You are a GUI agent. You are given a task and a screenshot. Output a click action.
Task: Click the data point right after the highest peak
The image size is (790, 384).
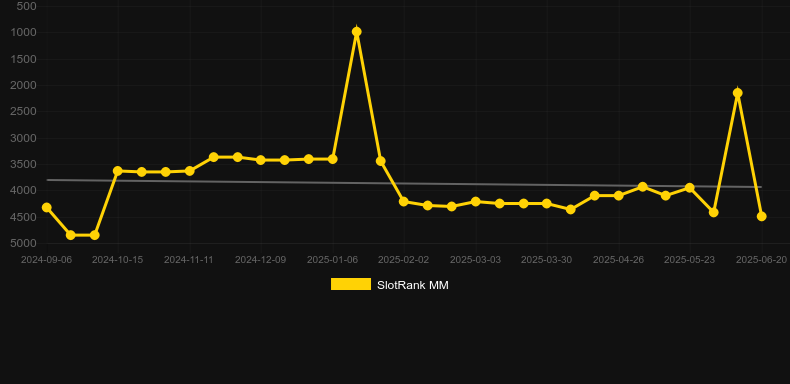point(380,161)
